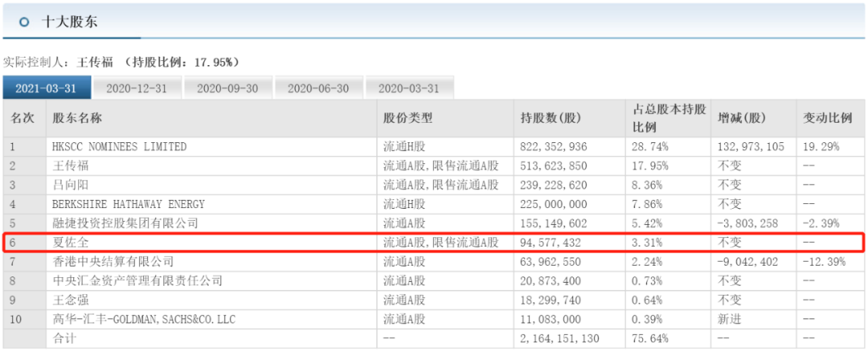Screen dimensions: 868x351
Task: Click the 2.24% percentage cell
Action: 649,262
